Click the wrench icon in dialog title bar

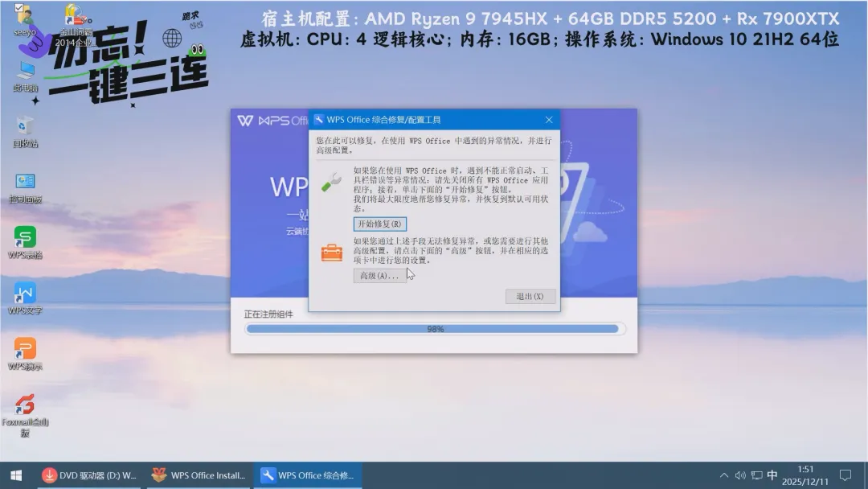pos(318,120)
